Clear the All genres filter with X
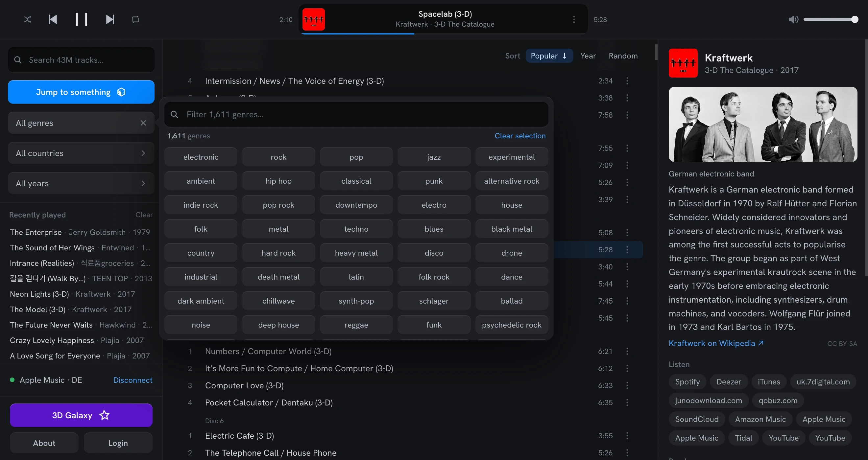 click(x=143, y=123)
